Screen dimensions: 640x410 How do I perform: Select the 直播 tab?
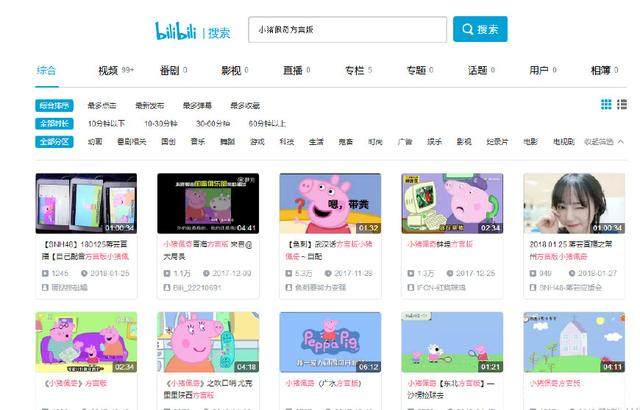click(292, 71)
